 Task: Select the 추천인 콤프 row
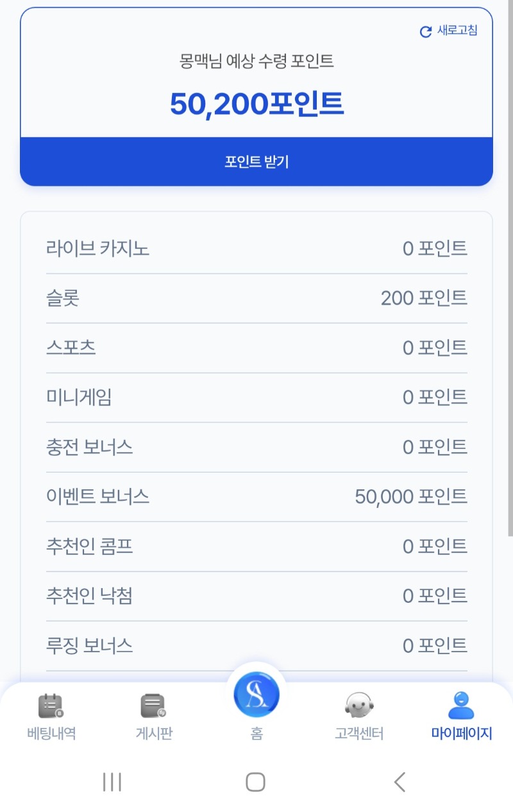point(256,546)
